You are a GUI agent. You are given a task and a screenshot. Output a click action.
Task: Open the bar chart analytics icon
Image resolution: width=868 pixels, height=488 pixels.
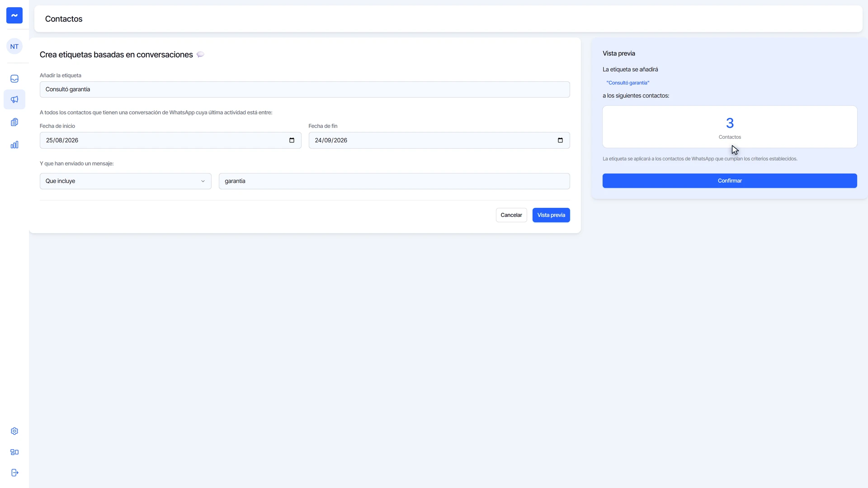pos(14,145)
